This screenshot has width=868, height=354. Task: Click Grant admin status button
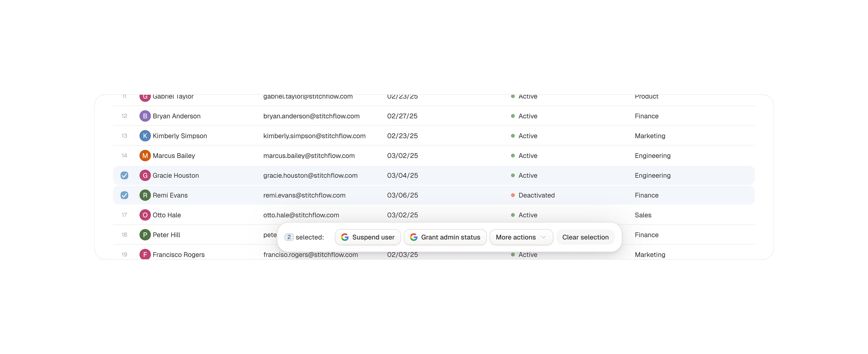(445, 237)
